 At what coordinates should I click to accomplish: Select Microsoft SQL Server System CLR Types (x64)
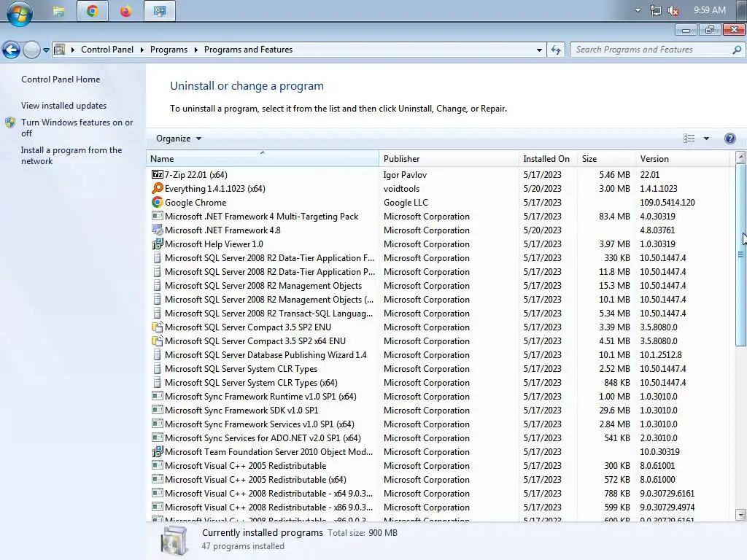438,382
